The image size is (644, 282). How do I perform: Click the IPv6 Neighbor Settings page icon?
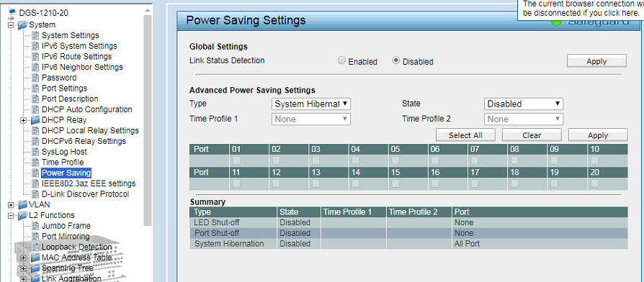[x=35, y=67]
